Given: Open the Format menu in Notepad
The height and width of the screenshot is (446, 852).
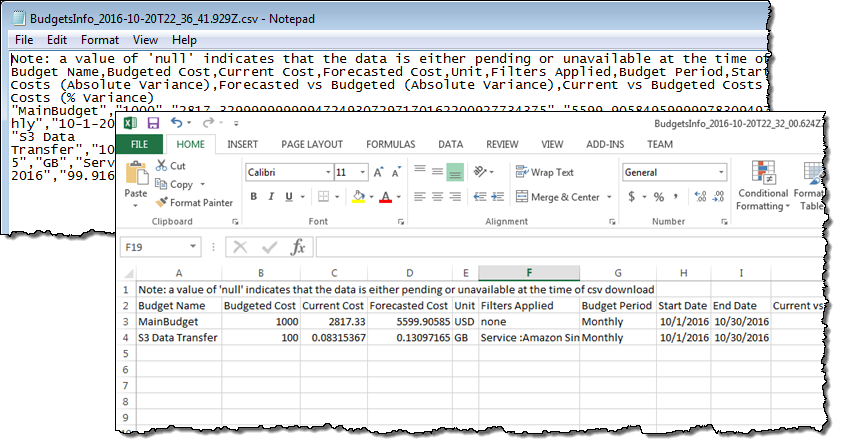Looking at the screenshot, I should coord(99,40).
